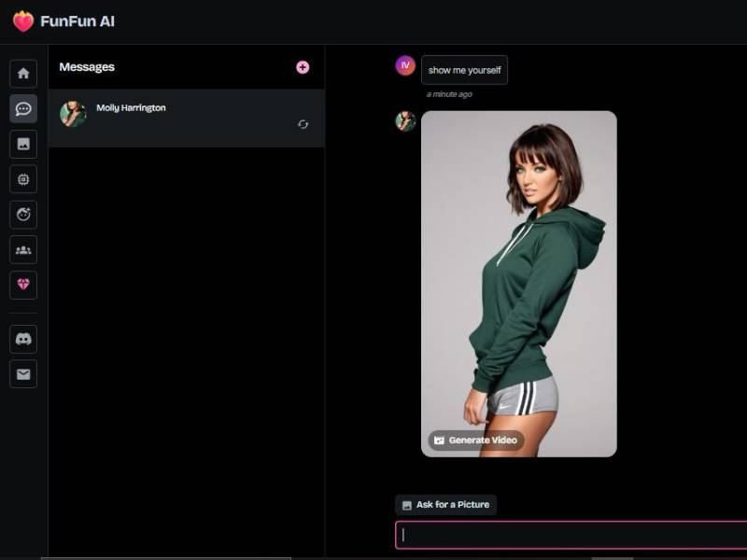747x560 pixels.
Task: Click Molly's avatar beside the chat image
Action: tap(405, 121)
